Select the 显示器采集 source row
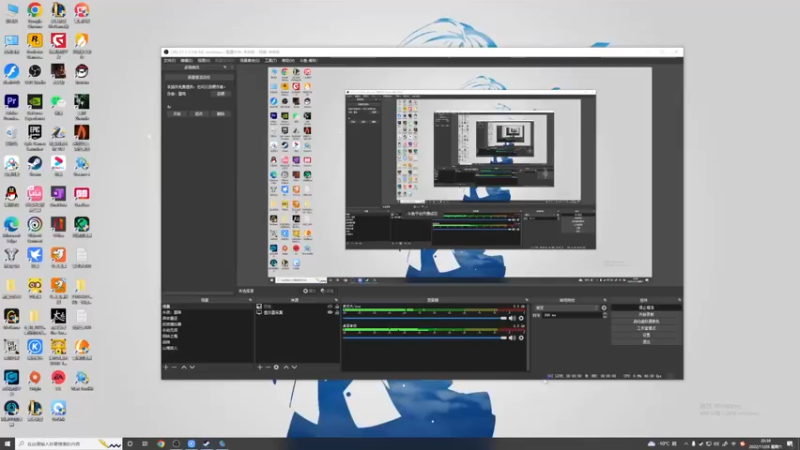The image size is (800, 450). click(x=297, y=312)
